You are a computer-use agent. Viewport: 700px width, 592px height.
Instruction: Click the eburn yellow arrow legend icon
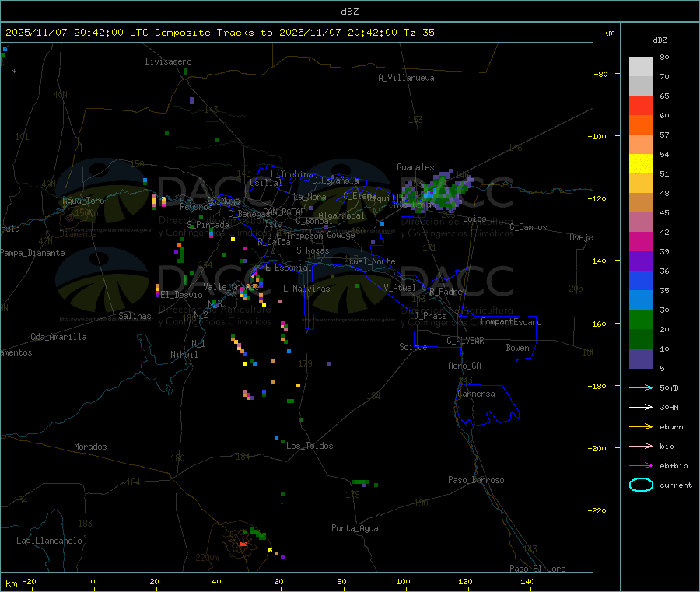641,427
